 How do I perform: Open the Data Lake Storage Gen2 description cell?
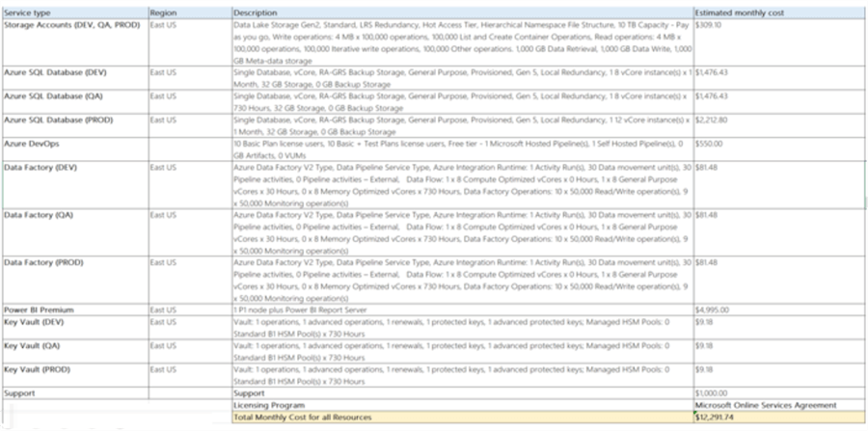[463, 43]
